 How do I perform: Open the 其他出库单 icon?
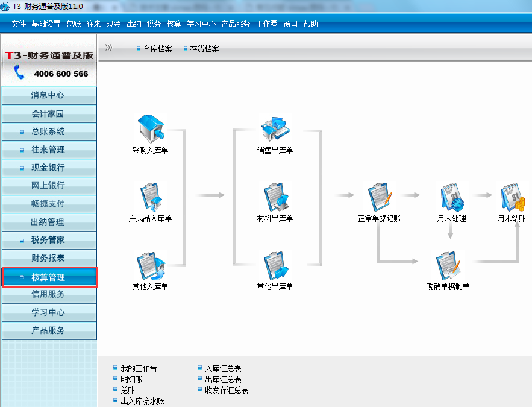coord(275,266)
